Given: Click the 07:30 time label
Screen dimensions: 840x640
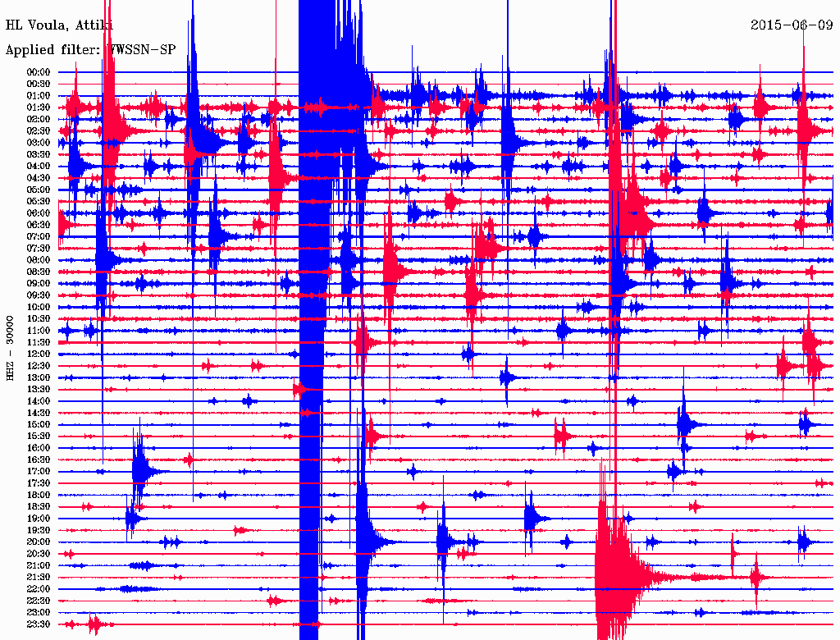Looking at the screenshot, I should point(39,249).
